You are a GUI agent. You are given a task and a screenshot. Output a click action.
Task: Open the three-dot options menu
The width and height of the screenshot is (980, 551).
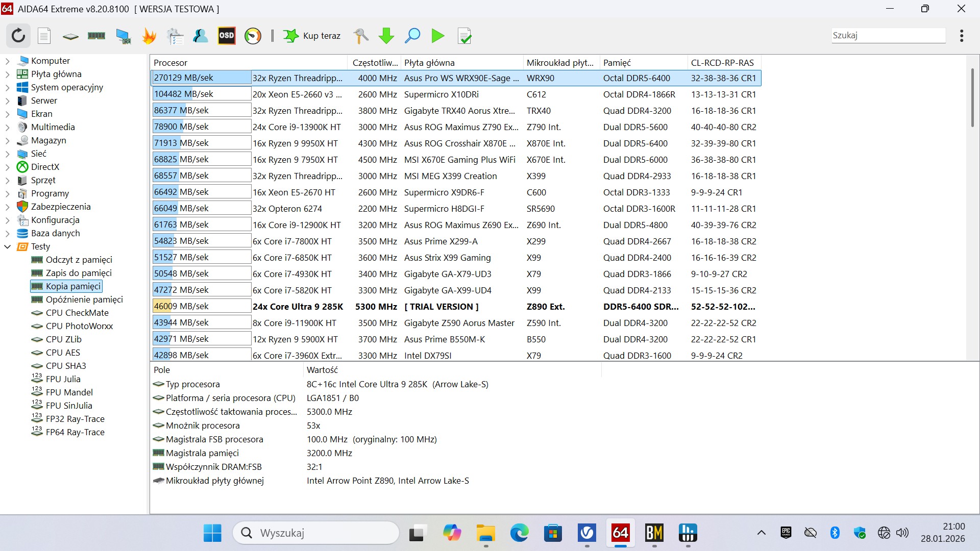962,36
